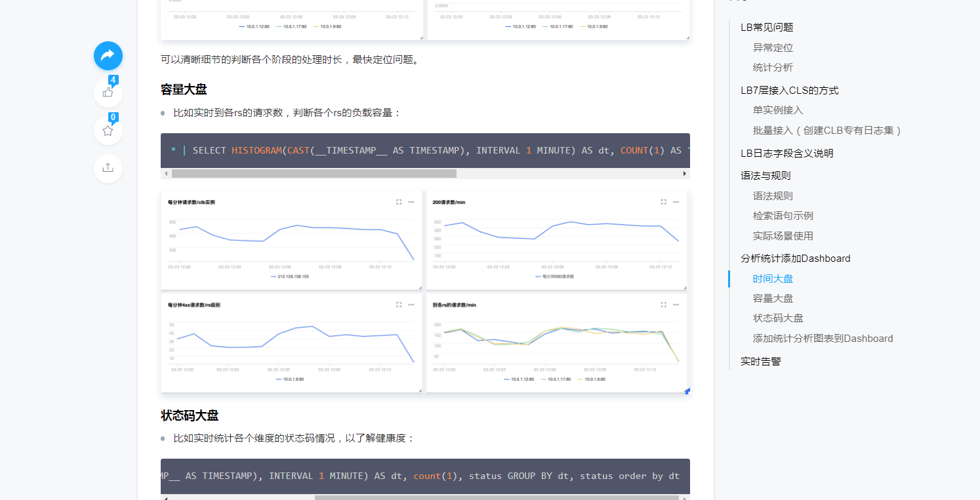Click the 容量大盘 heading in article

coord(184,90)
